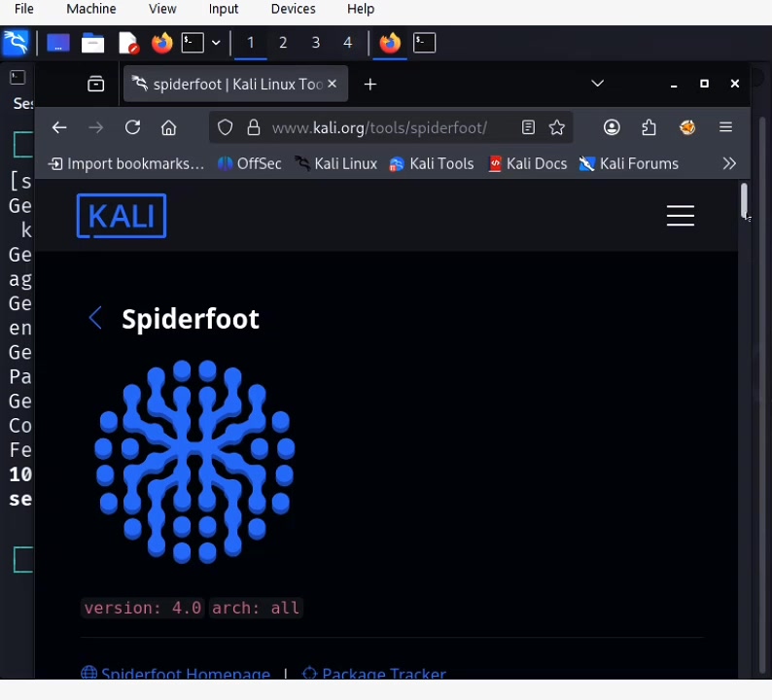The width and height of the screenshot is (772, 700).
Task: Toggle reader view for this page
Action: tap(528, 128)
